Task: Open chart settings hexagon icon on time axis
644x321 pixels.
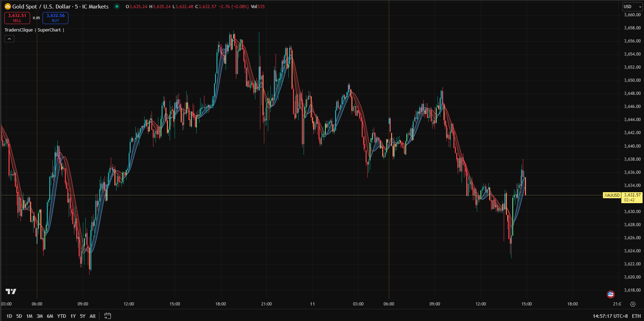Action: [x=633, y=304]
